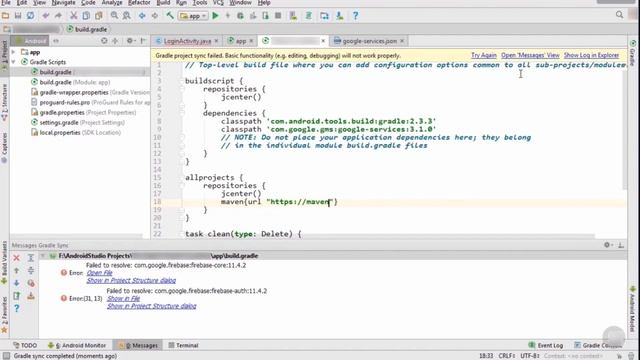640x360 pixels.
Task: Open the Terminal tool window
Action: tap(183, 345)
